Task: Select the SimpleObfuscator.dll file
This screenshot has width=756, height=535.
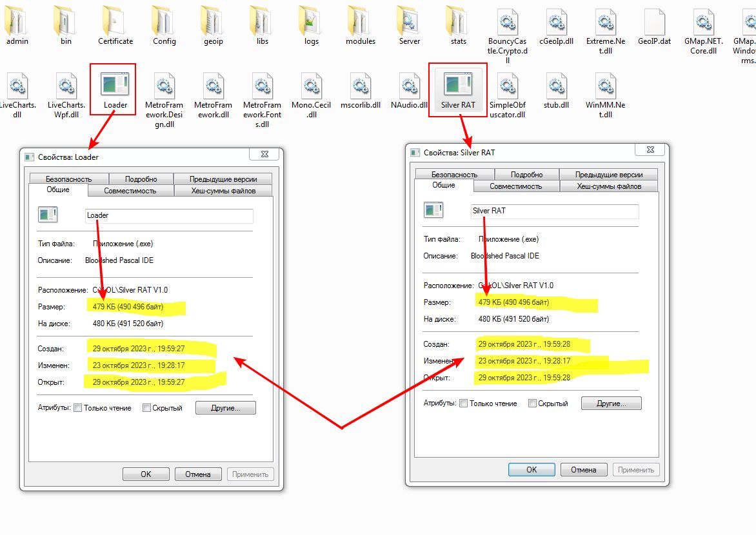Action: 507,94
